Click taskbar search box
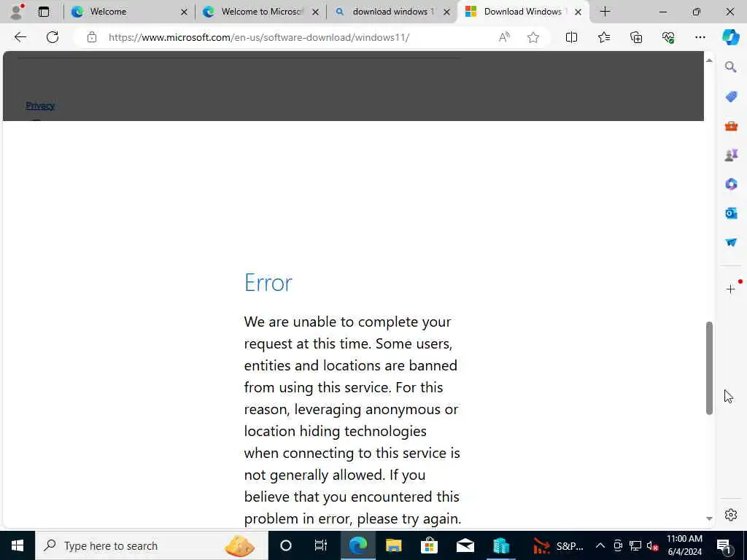Image resolution: width=747 pixels, height=560 pixels. click(x=152, y=545)
